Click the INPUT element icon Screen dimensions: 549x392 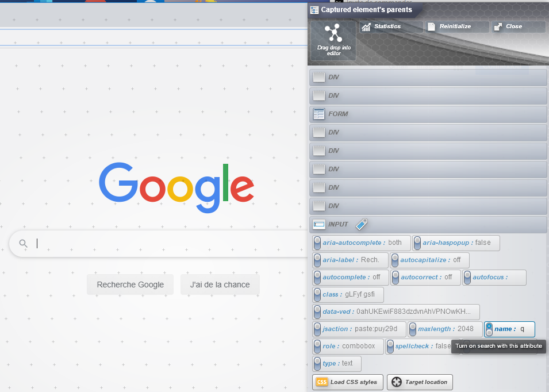click(x=318, y=224)
